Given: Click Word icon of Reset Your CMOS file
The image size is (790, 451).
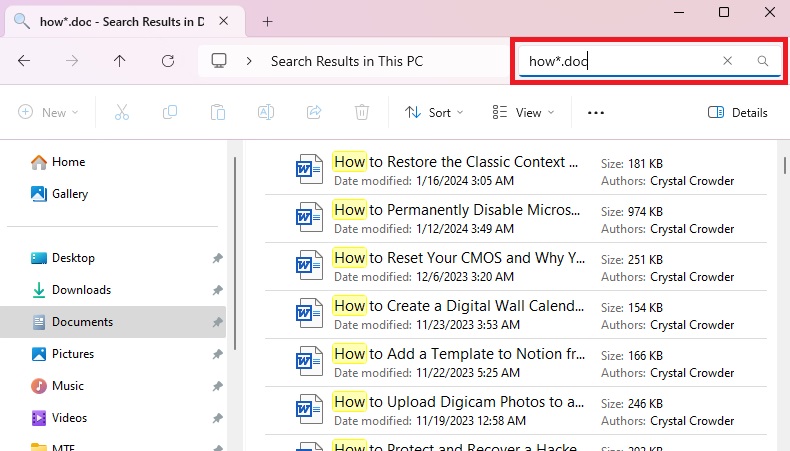Looking at the screenshot, I should (x=309, y=265).
